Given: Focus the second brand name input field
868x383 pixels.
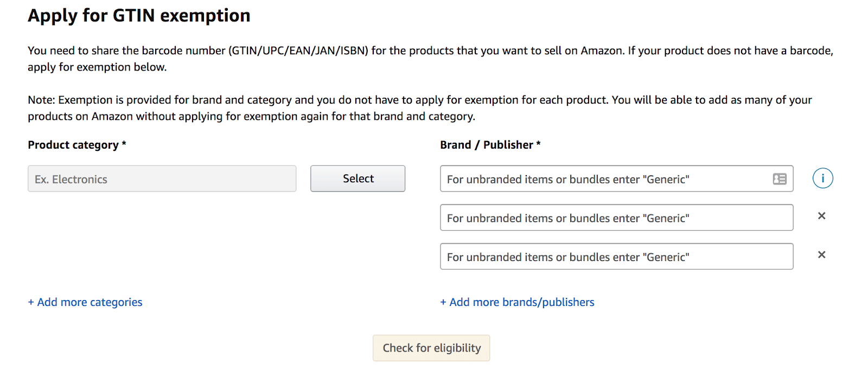Looking at the screenshot, I should [x=616, y=218].
